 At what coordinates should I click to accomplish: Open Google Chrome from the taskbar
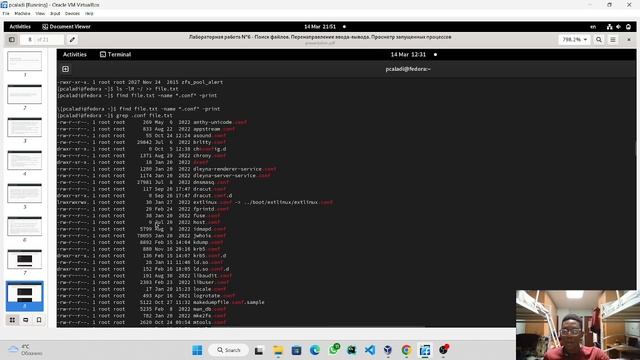coord(406,350)
